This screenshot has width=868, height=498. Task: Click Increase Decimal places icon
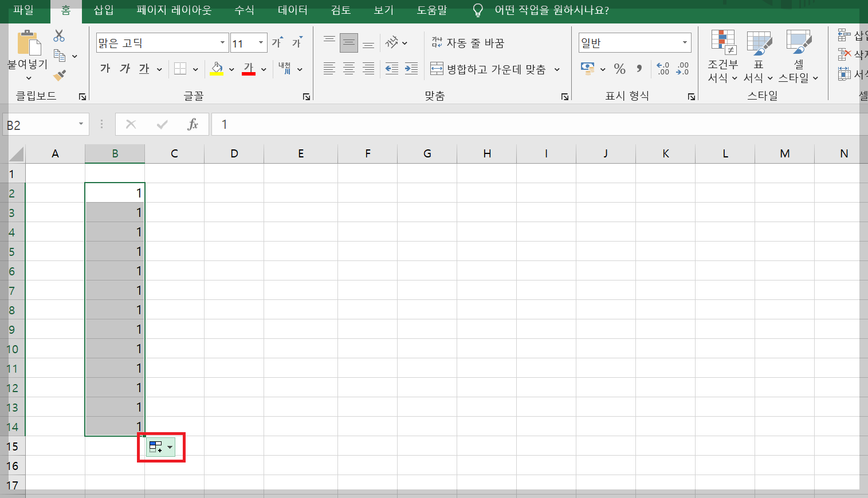[x=663, y=69]
